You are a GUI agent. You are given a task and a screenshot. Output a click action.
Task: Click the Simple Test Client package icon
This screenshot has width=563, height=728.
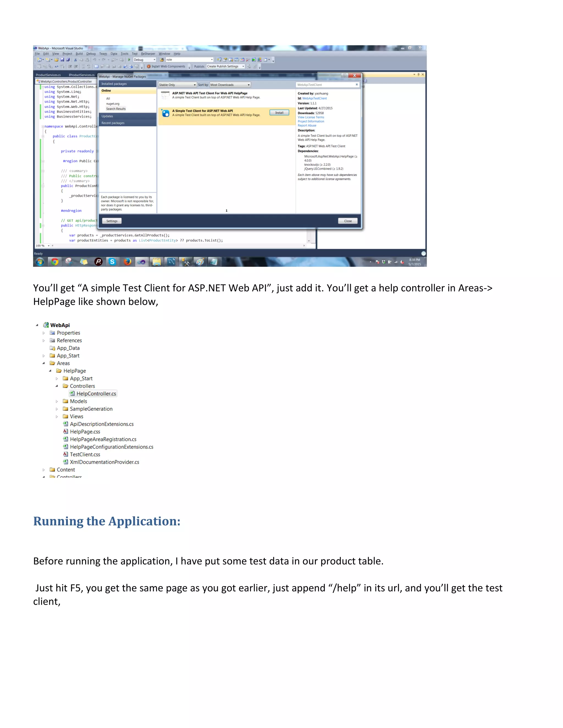click(165, 113)
